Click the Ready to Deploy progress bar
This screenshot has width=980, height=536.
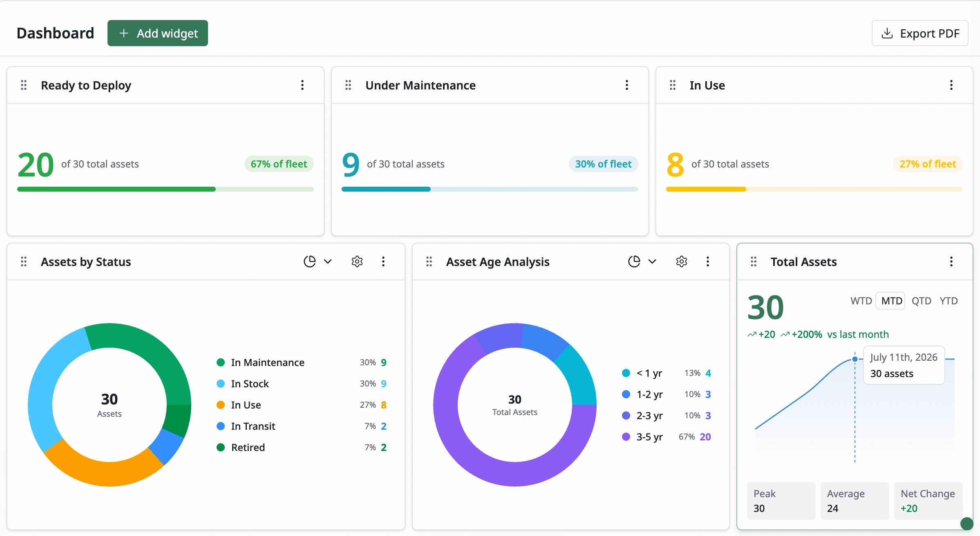[166, 189]
